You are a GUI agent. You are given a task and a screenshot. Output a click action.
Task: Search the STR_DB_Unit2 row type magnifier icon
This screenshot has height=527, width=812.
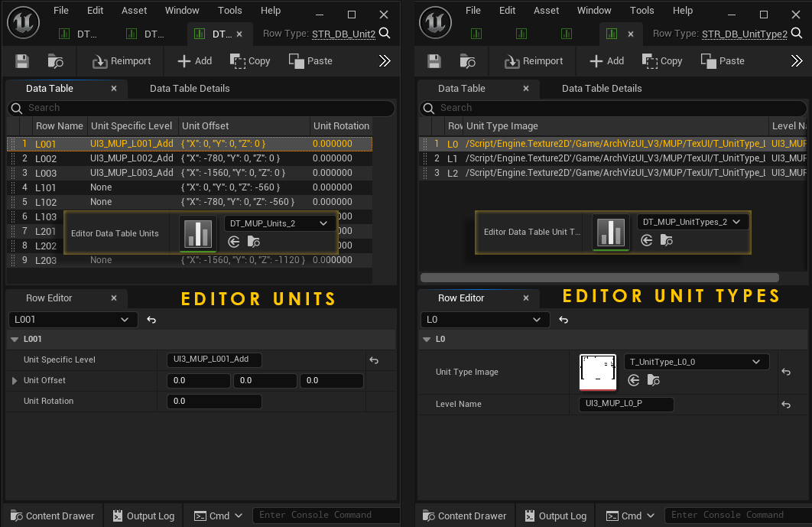tap(385, 33)
